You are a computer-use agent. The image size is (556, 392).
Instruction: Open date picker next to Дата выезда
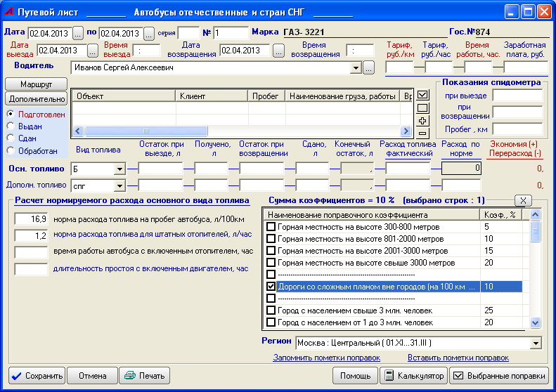91,51
